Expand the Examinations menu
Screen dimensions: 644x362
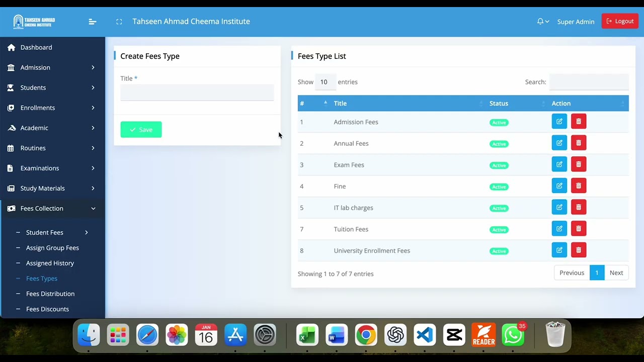tap(51, 168)
